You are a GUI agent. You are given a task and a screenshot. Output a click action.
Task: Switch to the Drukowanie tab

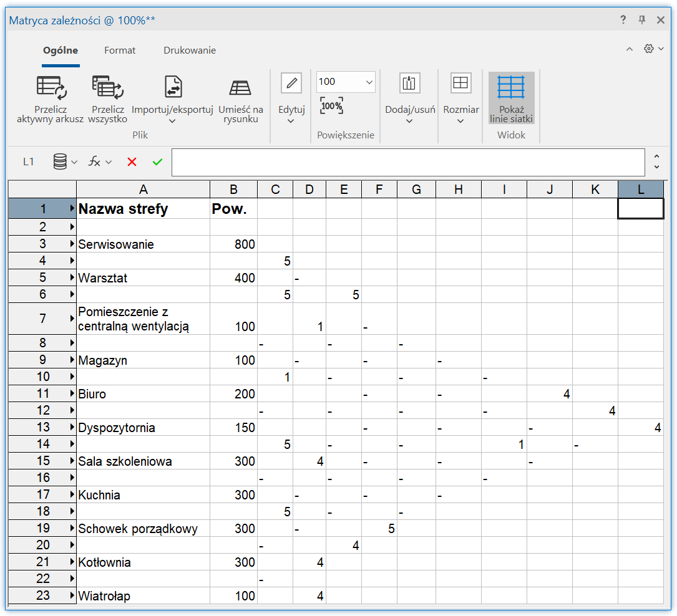(x=190, y=51)
